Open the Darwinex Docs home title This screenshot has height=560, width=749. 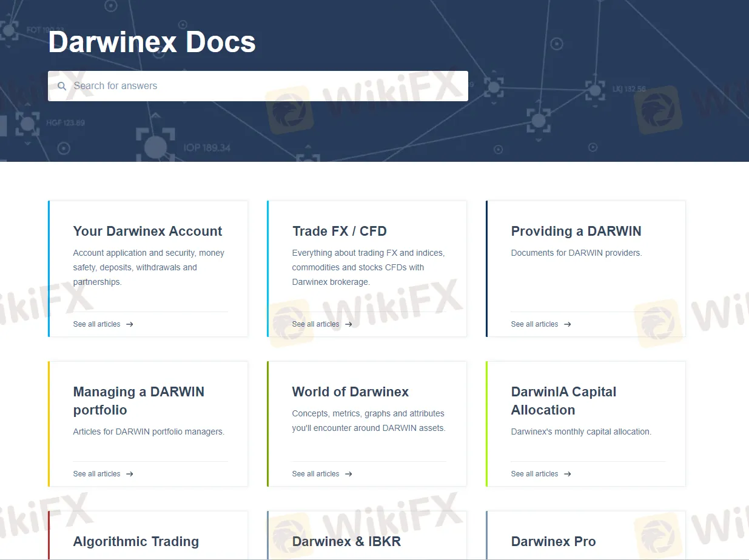152,42
